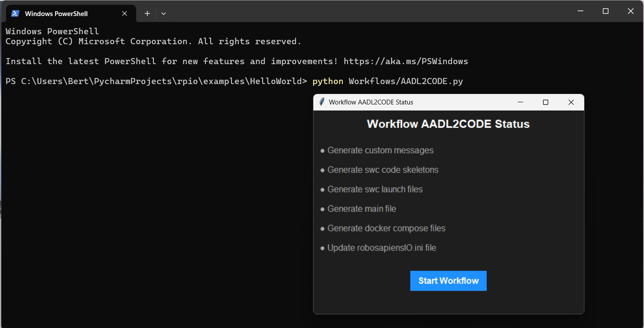
Task: Select the Generate docker compose files step
Action: 386,228
